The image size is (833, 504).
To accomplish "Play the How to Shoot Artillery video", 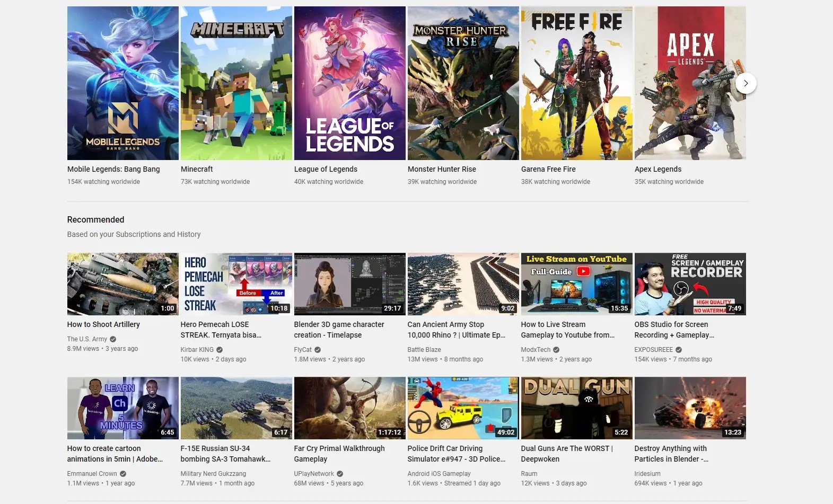I will point(123,284).
